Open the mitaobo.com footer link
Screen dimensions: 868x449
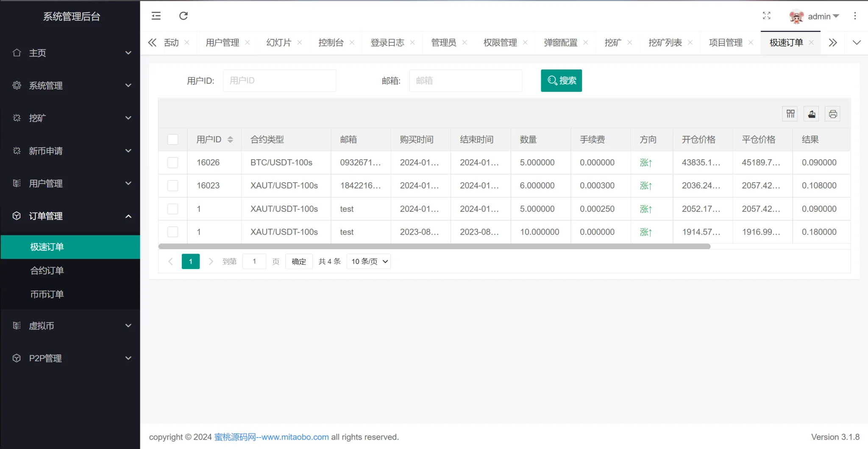tap(271, 437)
